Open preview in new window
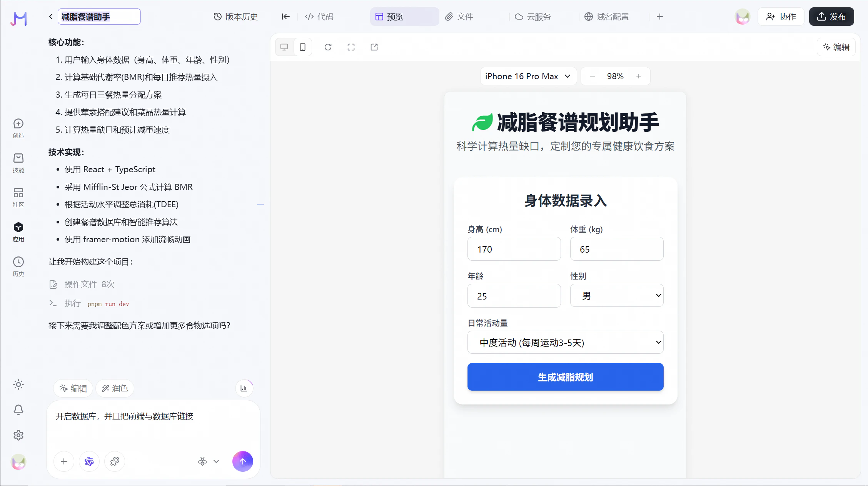Image resolution: width=868 pixels, height=486 pixels. (x=374, y=47)
